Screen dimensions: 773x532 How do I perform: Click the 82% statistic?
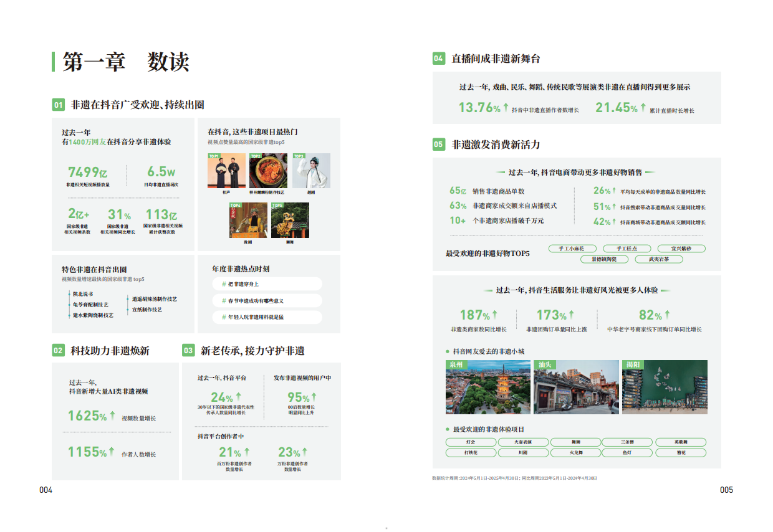coord(655,315)
